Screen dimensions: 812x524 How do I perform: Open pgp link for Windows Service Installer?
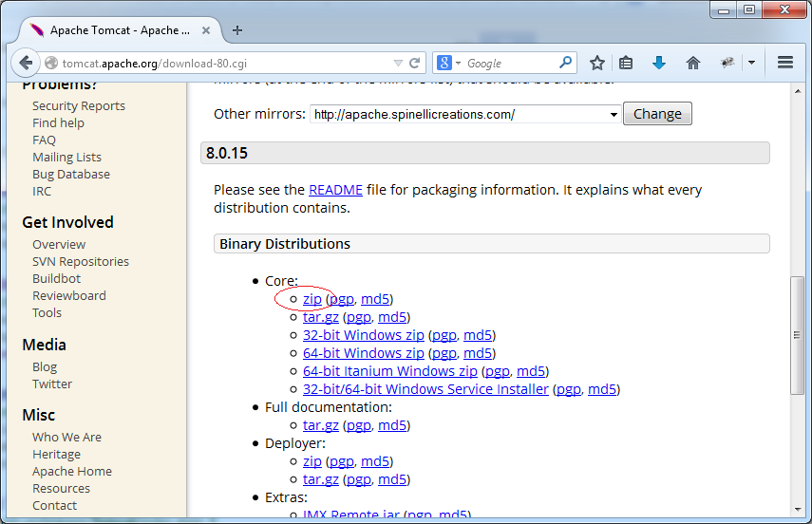coord(569,389)
